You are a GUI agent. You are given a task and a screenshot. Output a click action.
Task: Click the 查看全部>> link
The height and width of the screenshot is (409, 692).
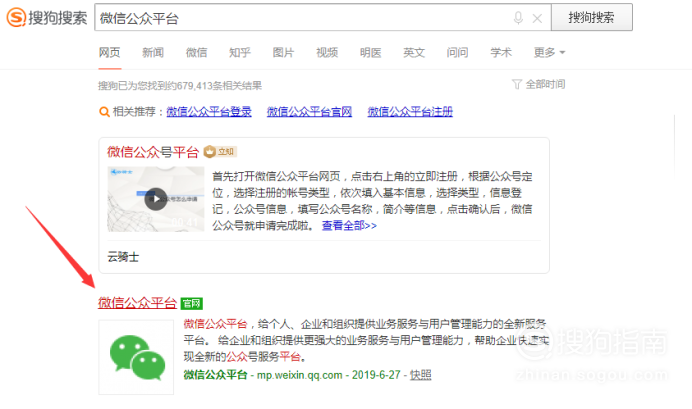click(349, 225)
